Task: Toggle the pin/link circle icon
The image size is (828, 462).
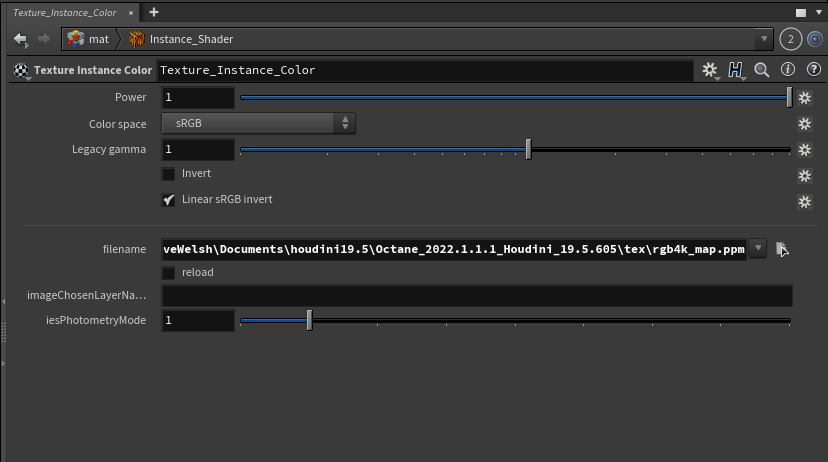Action: coord(815,39)
